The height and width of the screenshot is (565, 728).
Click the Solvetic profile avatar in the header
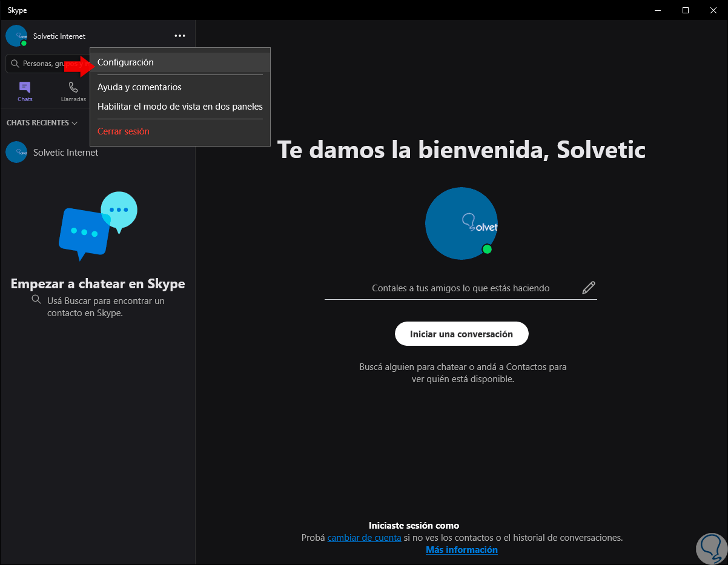click(x=16, y=36)
